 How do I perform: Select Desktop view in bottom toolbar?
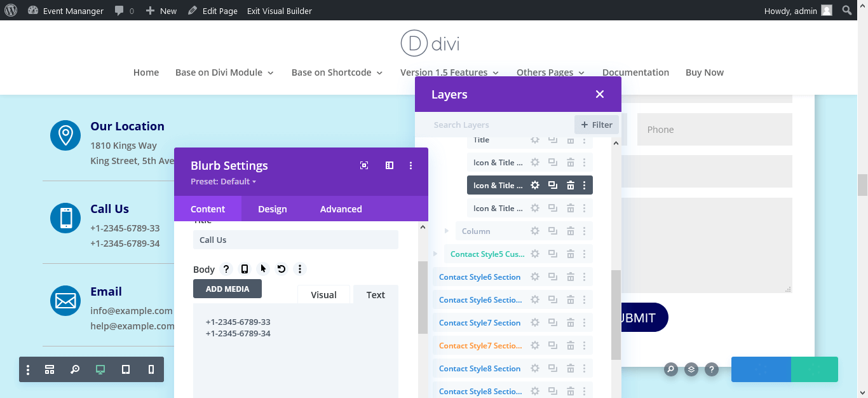point(100,369)
